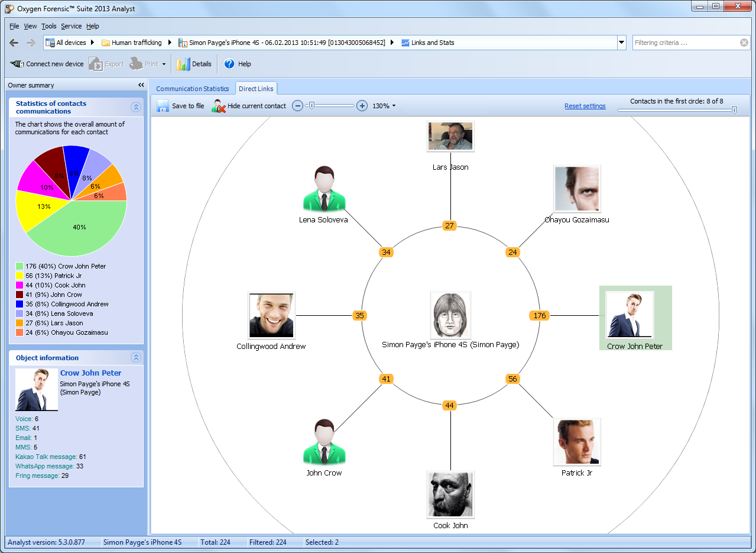
Task: Click central Simon Payge sketch portrait
Action: 450,315
